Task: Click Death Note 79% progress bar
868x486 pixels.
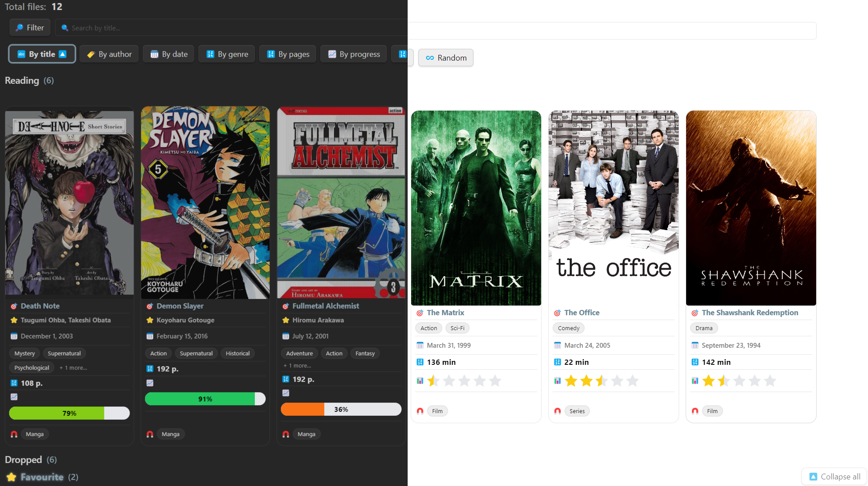Action: click(69, 413)
